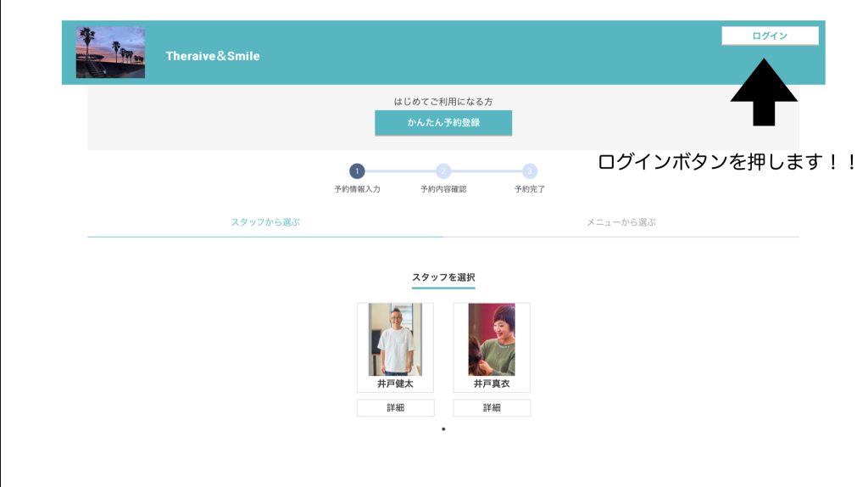This screenshot has height=487, width=868.
Task: Click the 井戸健太 name label
Action: click(x=395, y=384)
